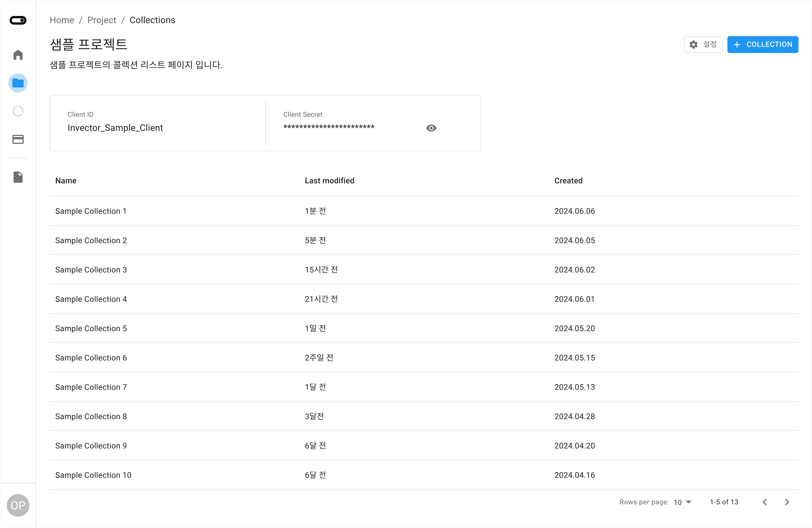
Task: Reveal the Client Secret with the eye icon
Action: [431, 128]
